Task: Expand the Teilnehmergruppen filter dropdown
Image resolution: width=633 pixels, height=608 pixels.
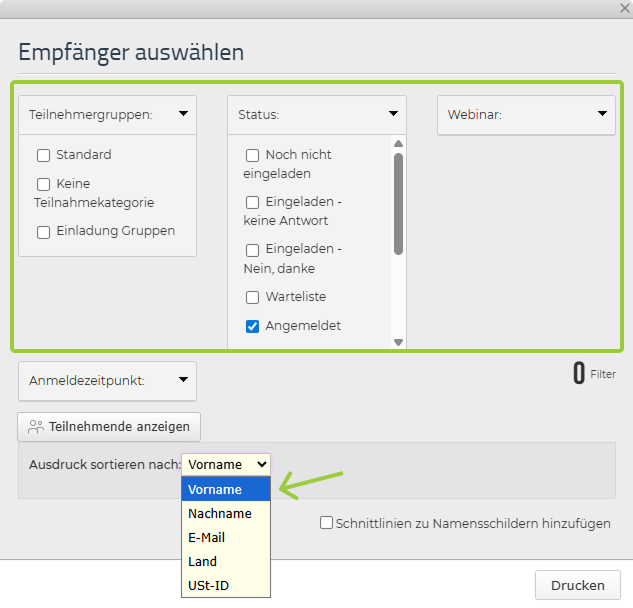Action: click(x=184, y=114)
